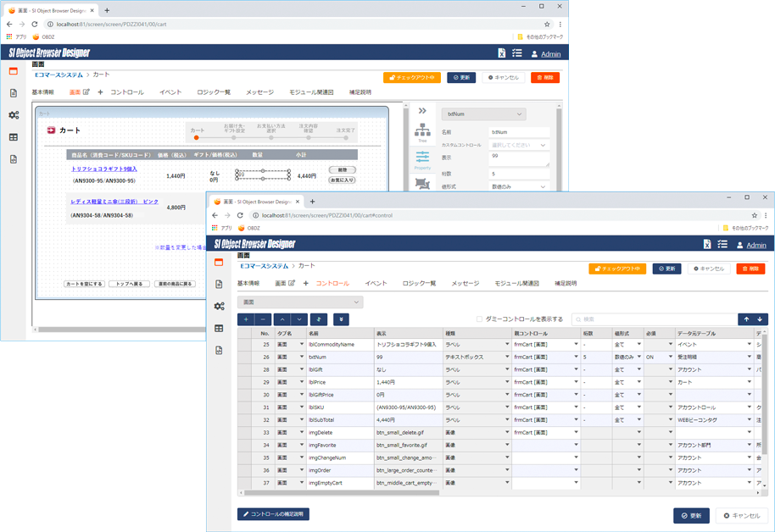Image resolution: width=775 pixels, height=532 pixels.
Task: Open the Tree panel icon in designer
Action: coord(422,132)
